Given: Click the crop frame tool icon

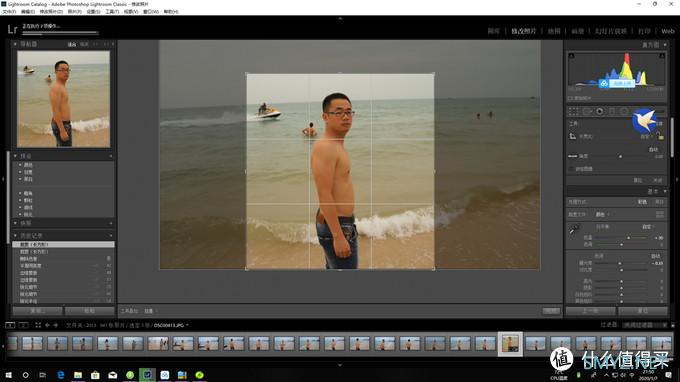Looking at the screenshot, I should [572, 136].
